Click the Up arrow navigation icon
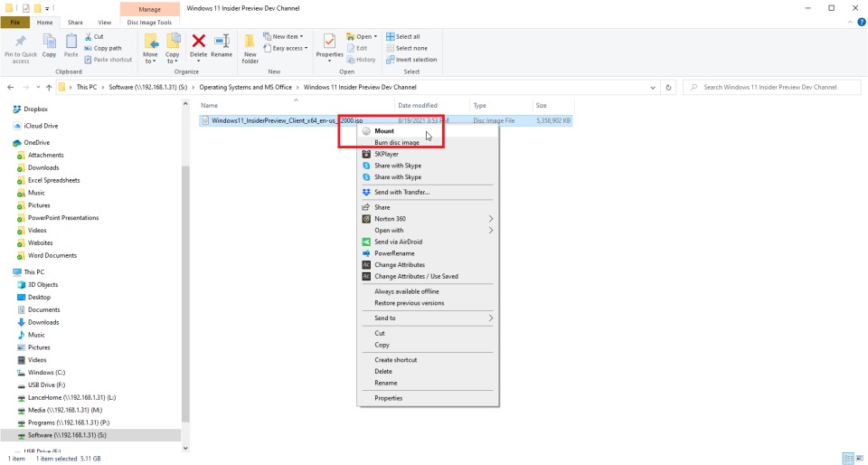The height and width of the screenshot is (465, 868). [x=48, y=87]
